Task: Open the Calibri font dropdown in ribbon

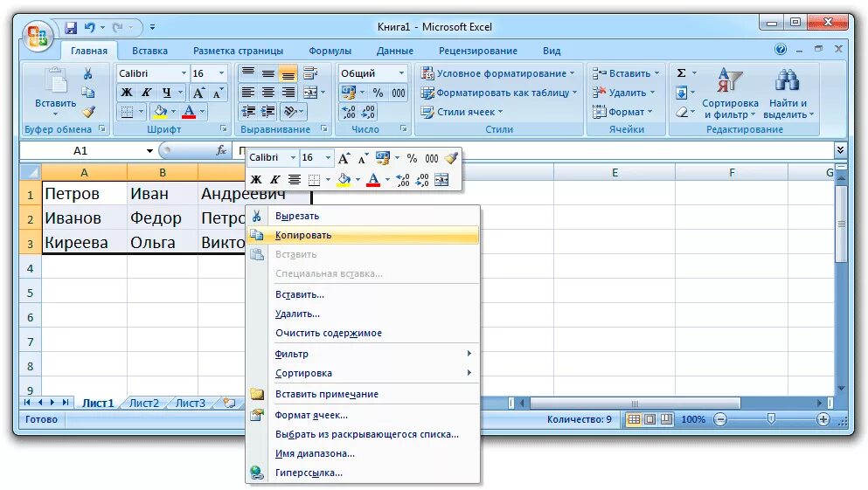Action: pos(184,73)
